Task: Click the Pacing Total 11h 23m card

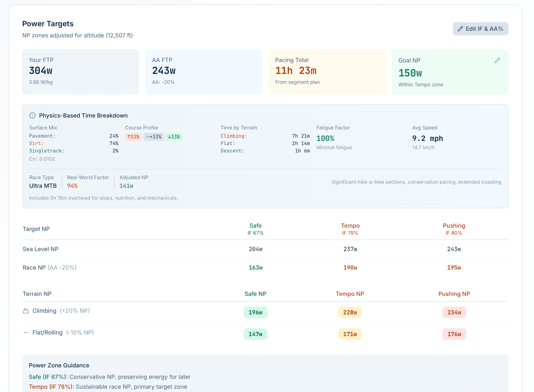Action: pos(327,72)
